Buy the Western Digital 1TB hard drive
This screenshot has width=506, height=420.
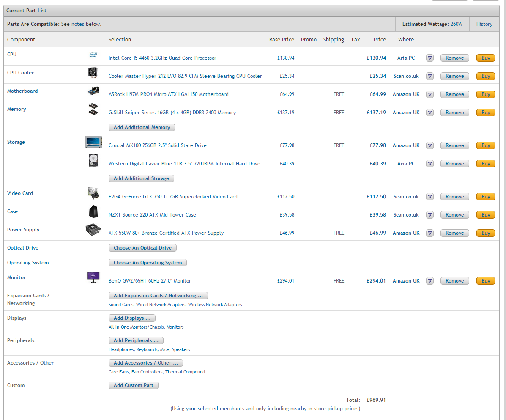(x=486, y=164)
